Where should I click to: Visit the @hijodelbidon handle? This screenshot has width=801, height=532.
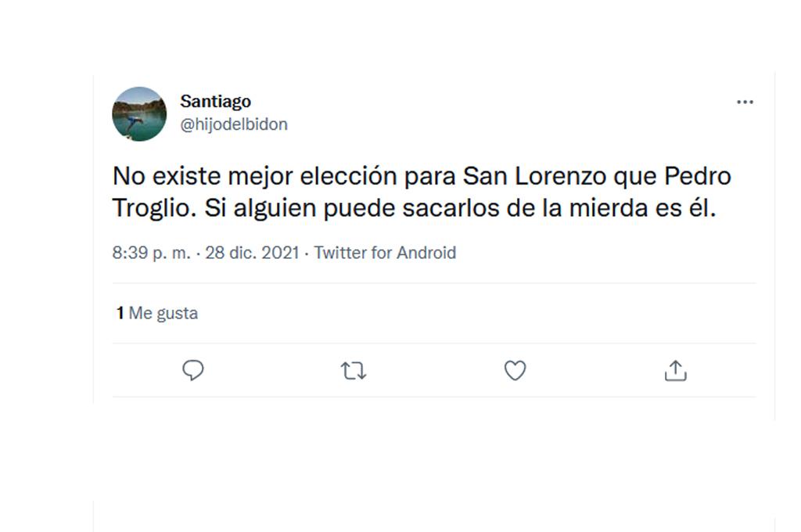[235, 124]
